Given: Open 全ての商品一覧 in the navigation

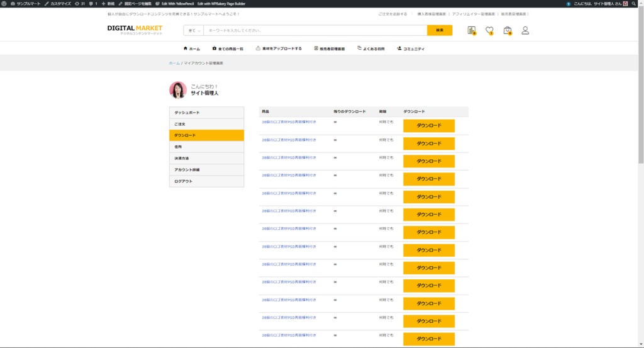Looking at the screenshot, I should (228, 48).
